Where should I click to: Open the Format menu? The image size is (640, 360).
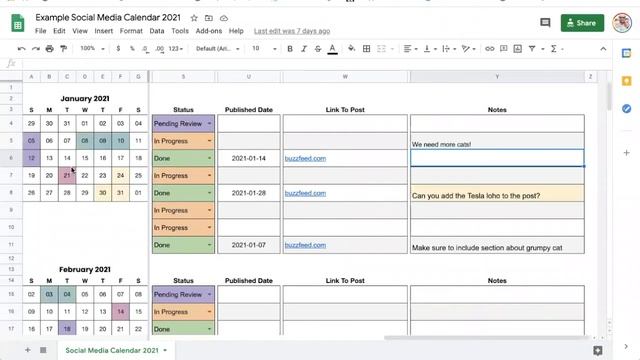(131, 31)
